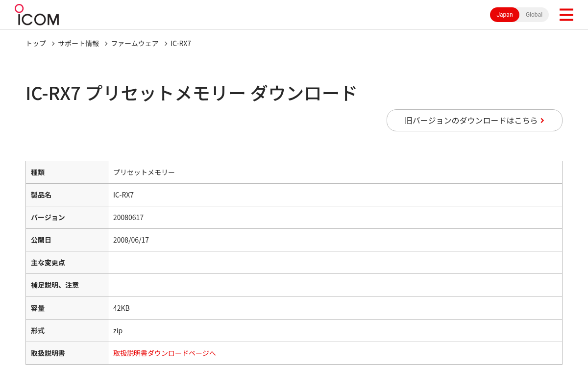Open サポート情報 breadcrumb link

tap(78, 43)
